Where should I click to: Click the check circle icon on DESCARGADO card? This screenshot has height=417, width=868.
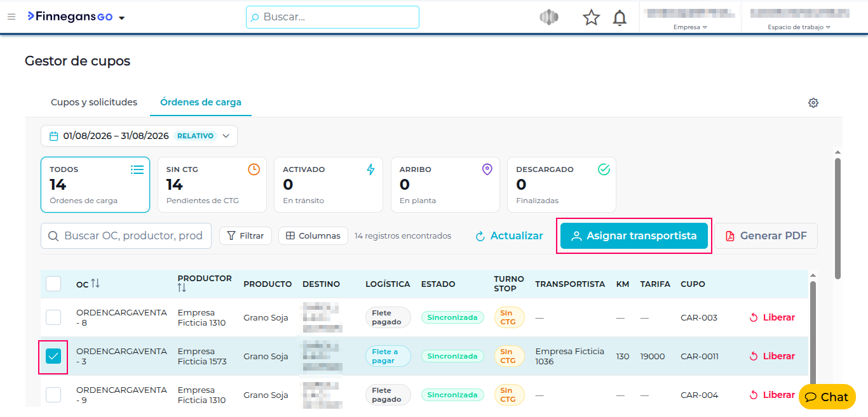pos(604,169)
